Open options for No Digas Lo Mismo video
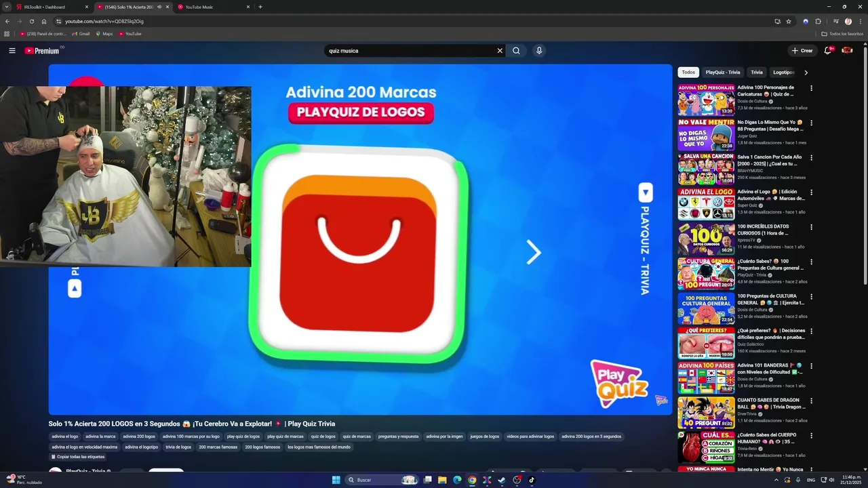The width and height of the screenshot is (868, 488). click(811, 123)
